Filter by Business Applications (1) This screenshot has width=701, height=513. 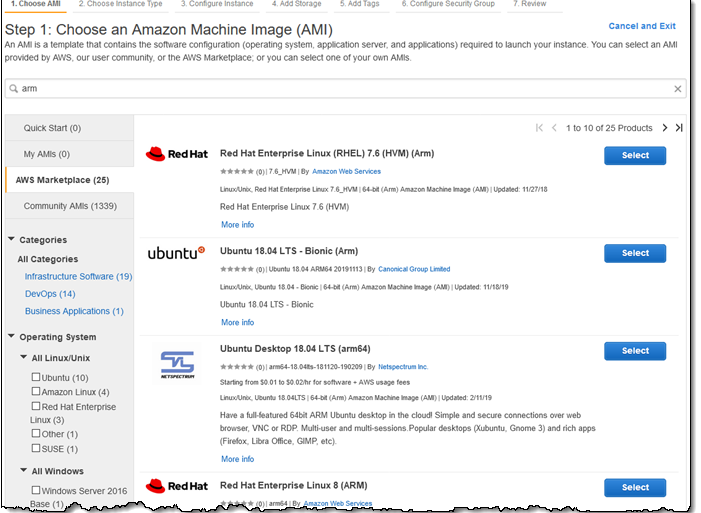pyautogui.click(x=74, y=311)
